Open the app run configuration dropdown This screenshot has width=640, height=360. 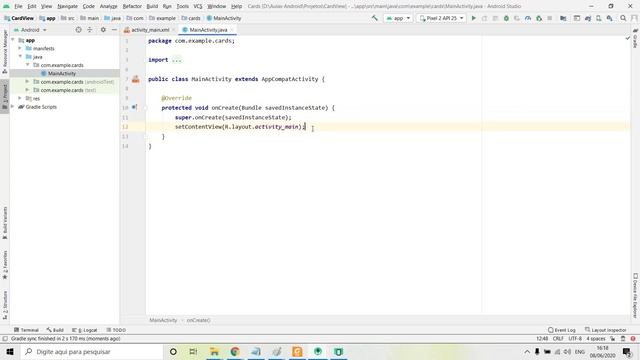398,18
